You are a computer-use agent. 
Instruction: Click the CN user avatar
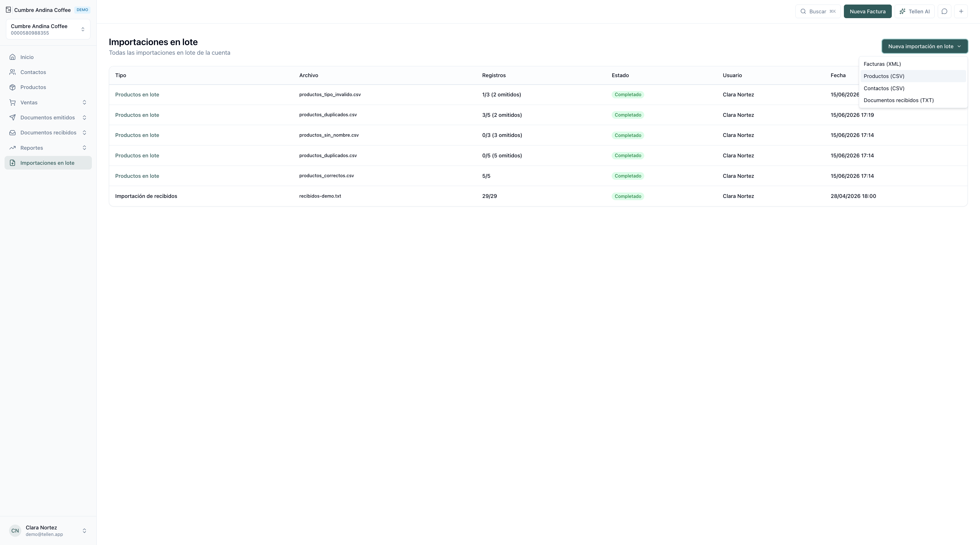(x=15, y=531)
